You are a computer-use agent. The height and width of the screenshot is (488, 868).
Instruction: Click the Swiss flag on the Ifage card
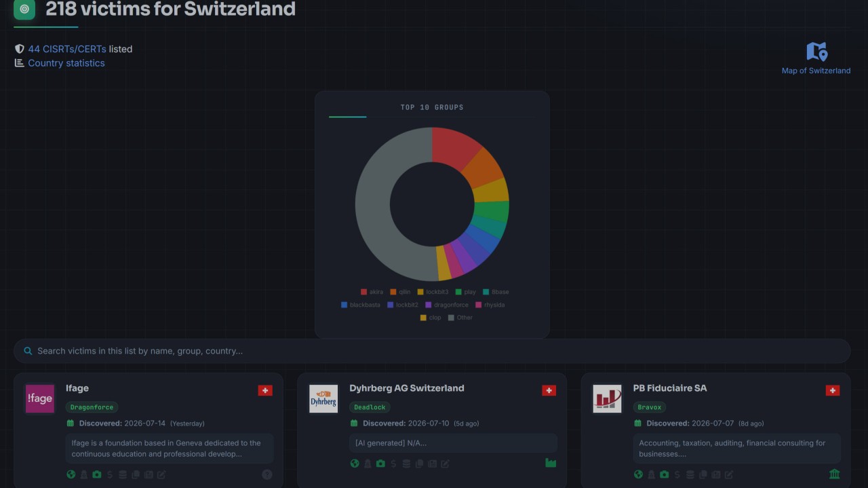(x=265, y=390)
